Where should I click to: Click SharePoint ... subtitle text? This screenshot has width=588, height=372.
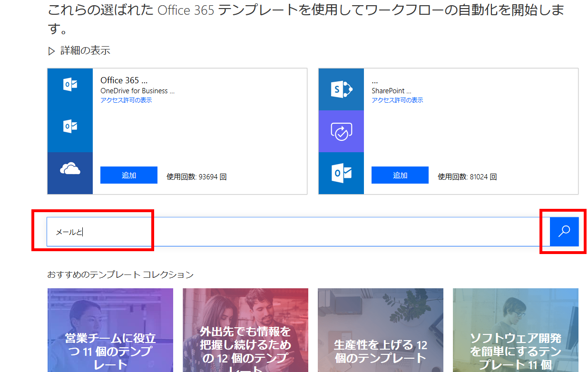coord(391,91)
